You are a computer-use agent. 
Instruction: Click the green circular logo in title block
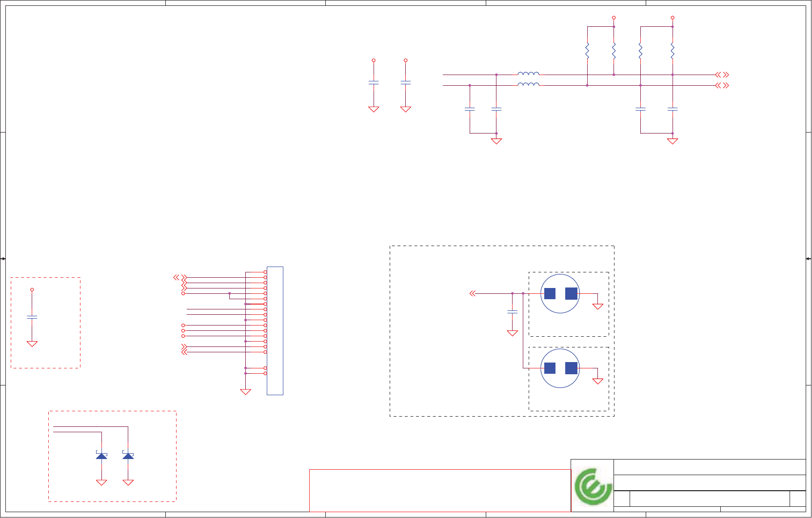(x=593, y=486)
